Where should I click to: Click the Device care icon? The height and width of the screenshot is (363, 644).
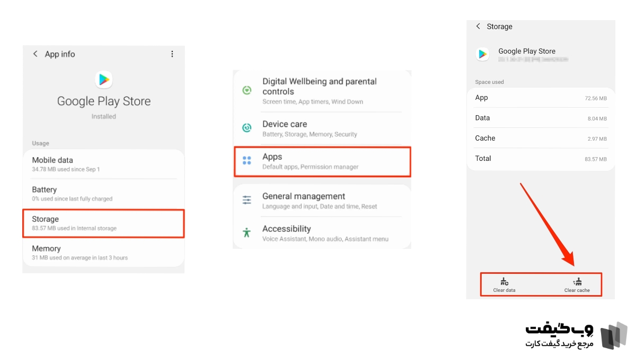(x=246, y=128)
